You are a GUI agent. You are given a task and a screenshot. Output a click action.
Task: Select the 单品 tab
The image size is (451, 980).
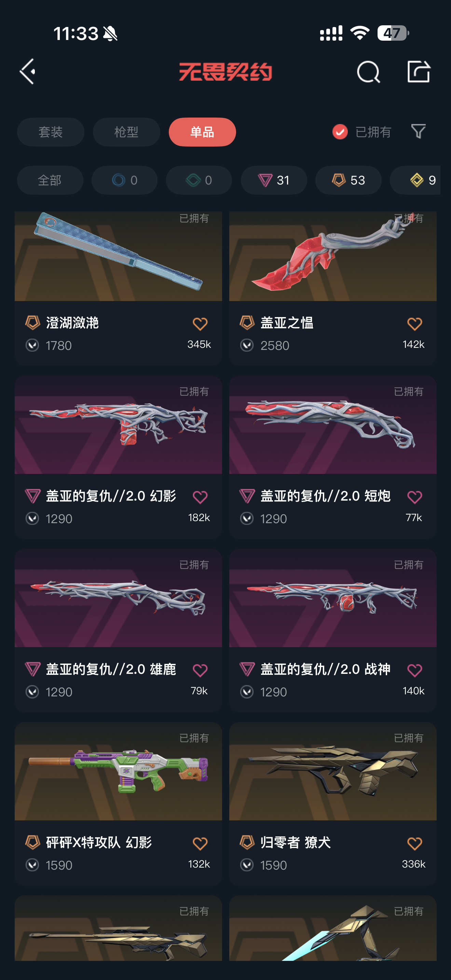tap(202, 132)
